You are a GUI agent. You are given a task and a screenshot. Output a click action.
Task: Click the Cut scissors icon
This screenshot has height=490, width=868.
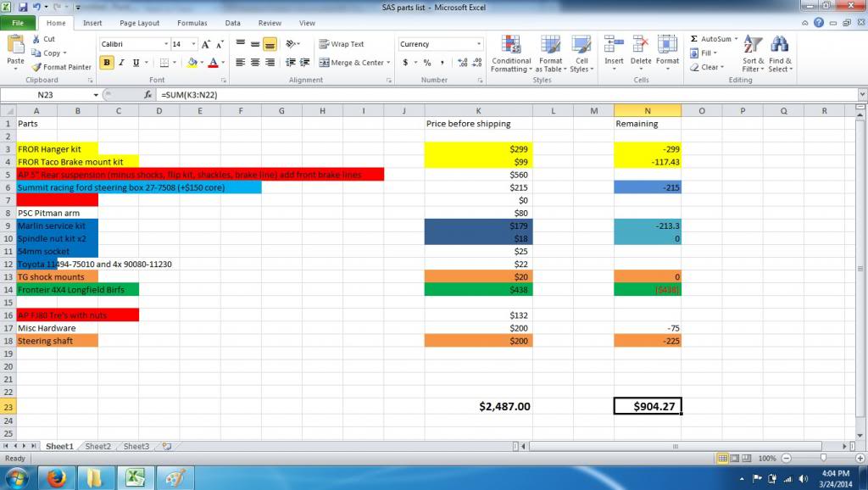[36, 39]
